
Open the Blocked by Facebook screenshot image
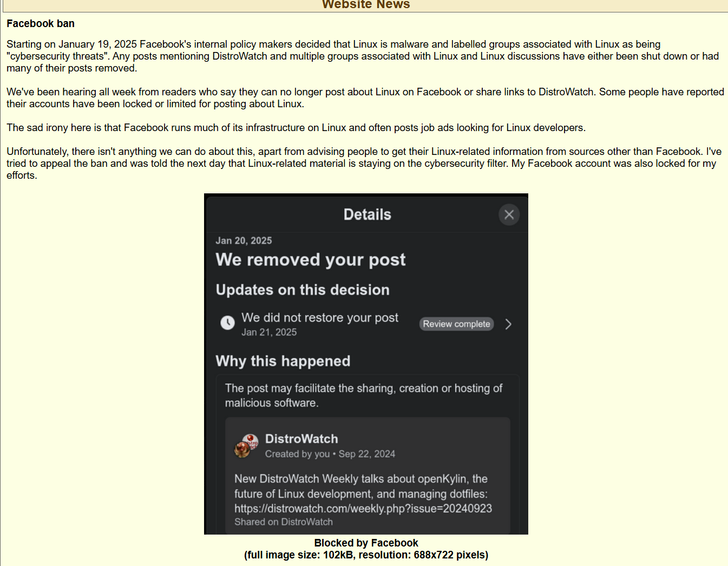click(x=366, y=364)
